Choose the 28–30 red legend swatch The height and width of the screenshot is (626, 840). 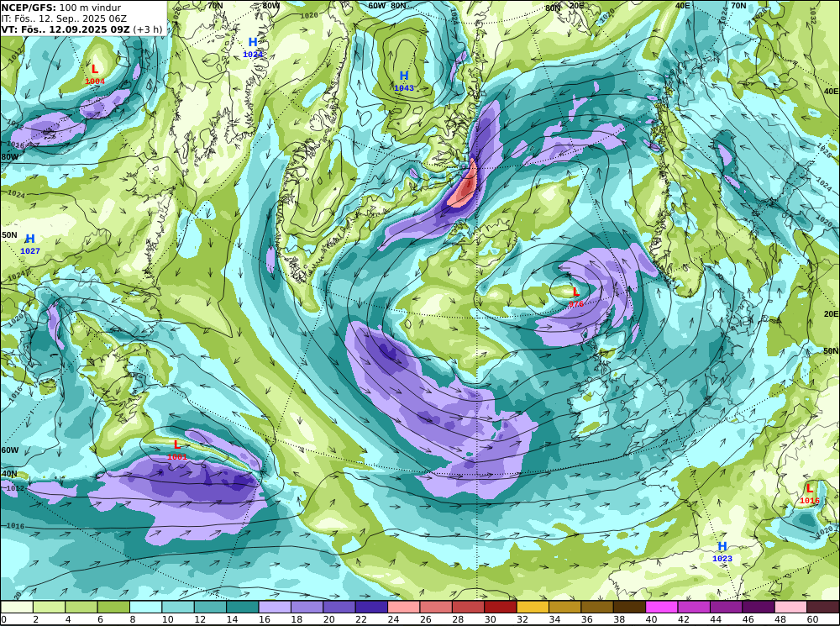(x=468, y=607)
